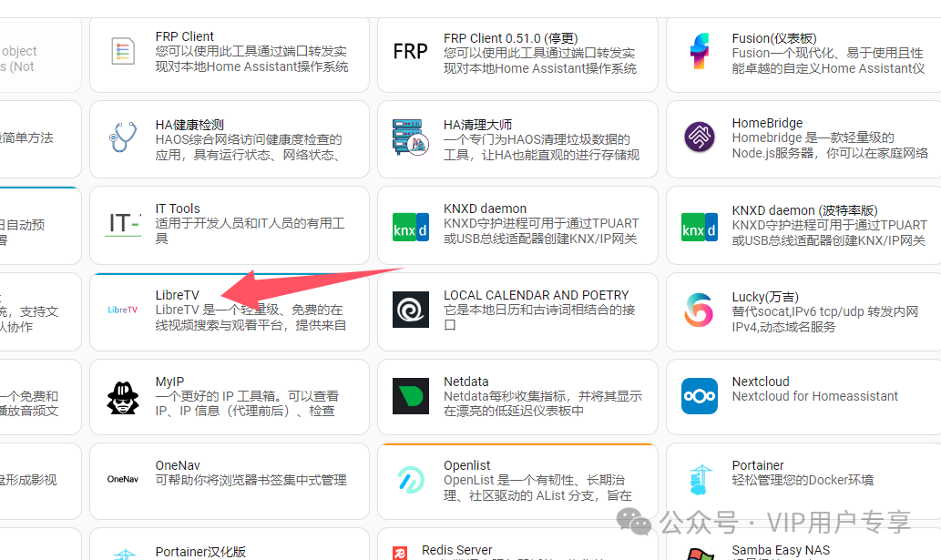Image resolution: width=941 pixels, height=560 pixels.
Task: Click the black spiral icon for Local Calendar
Action: pyautogui.click(x=411, y=310)
